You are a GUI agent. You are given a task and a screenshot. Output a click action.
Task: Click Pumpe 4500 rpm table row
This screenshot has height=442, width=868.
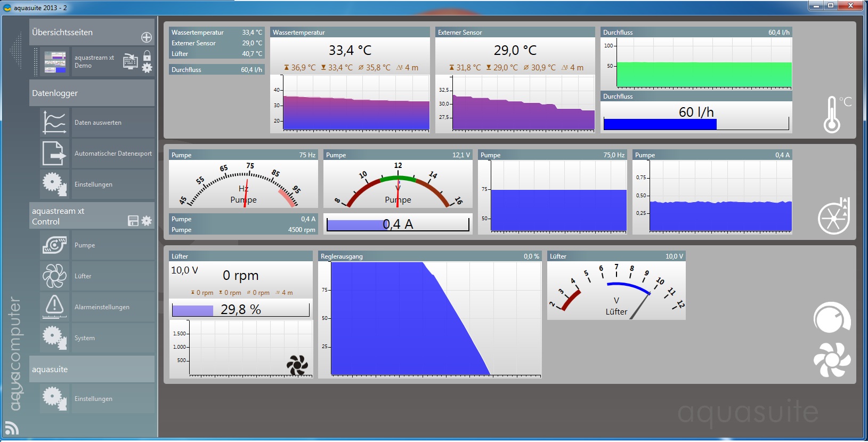[244, 230]
